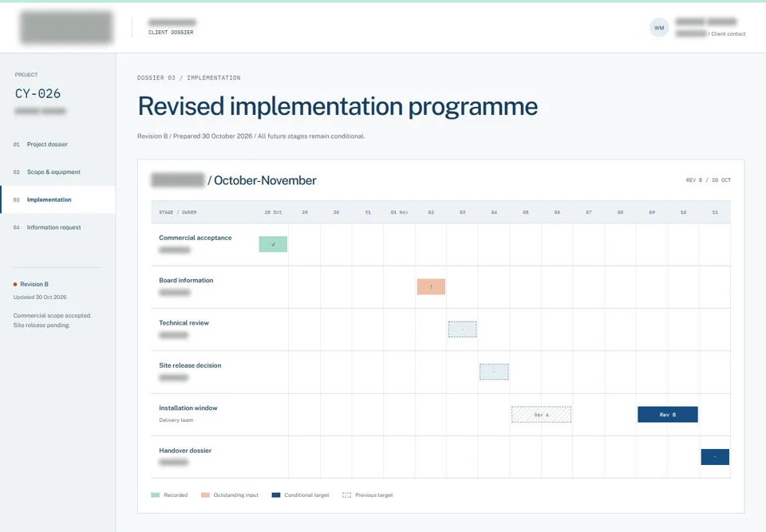Click the Previous target dashed swatch

pyautogui.click(x=347, y=495)
